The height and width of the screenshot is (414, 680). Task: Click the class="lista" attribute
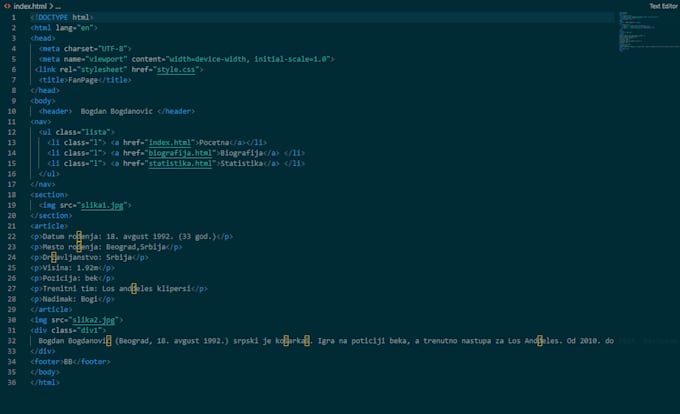(x=83, y=132)
